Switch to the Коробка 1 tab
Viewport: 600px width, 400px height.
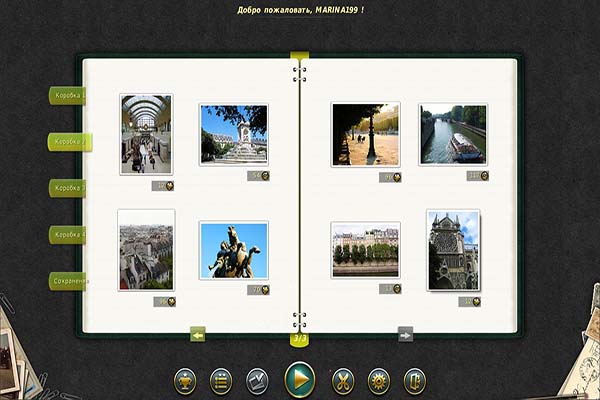(x=68, y=96)
